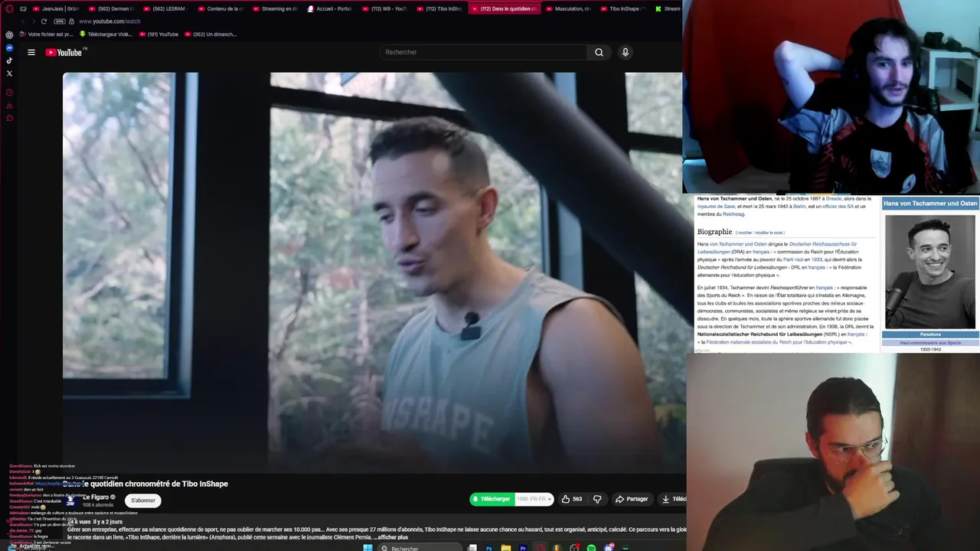This screenshot has width=980, height=551.
Task: Switch to the Musculation tab
Action: click(568, 8)
